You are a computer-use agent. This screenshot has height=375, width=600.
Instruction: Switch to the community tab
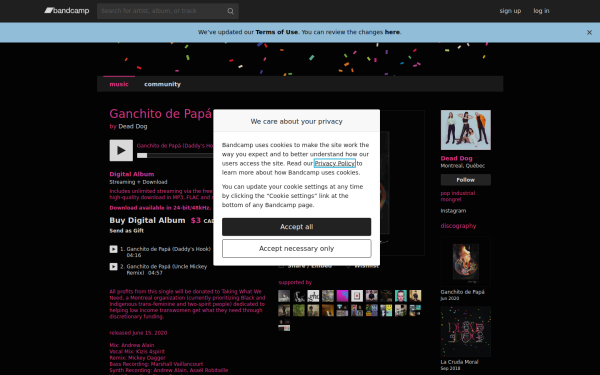click(x=162, y=84)
